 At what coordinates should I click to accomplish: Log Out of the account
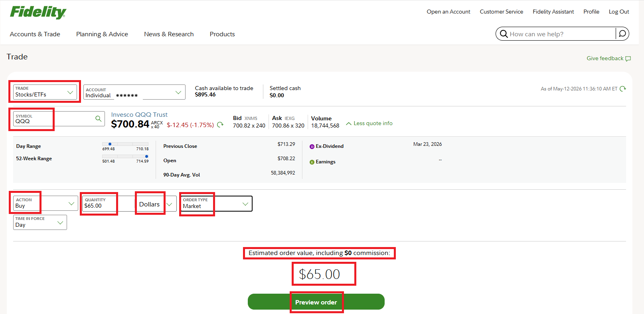619,12
